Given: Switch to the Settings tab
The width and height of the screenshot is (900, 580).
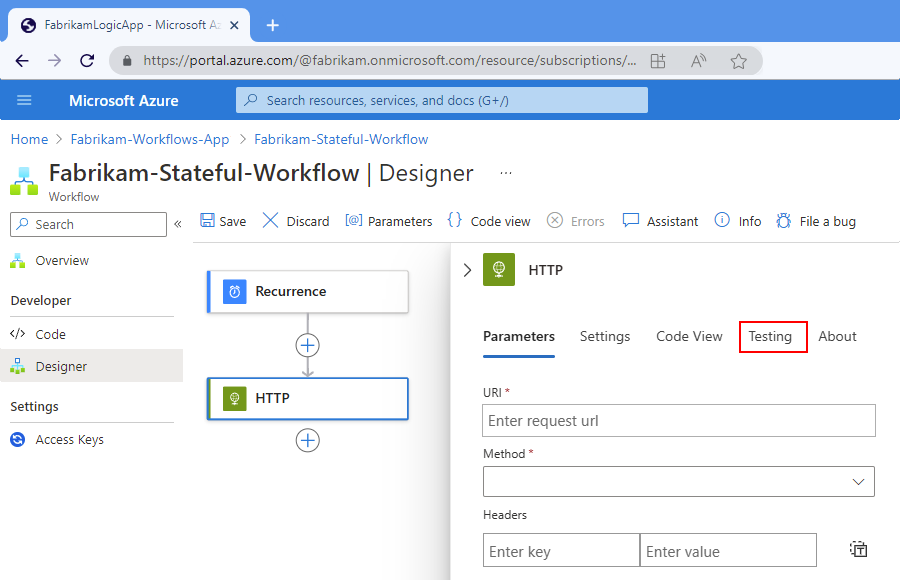Looking at the screenshot, I should pyautogui.click(x=605, y=336).
